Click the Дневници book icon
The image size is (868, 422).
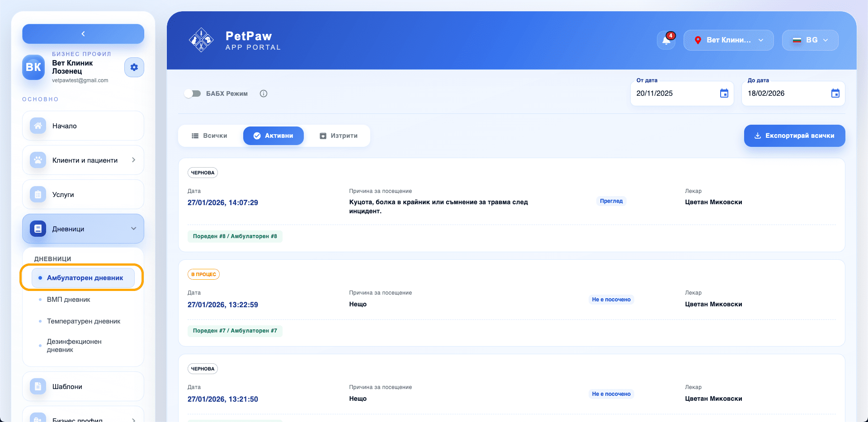tap(38, 229)
